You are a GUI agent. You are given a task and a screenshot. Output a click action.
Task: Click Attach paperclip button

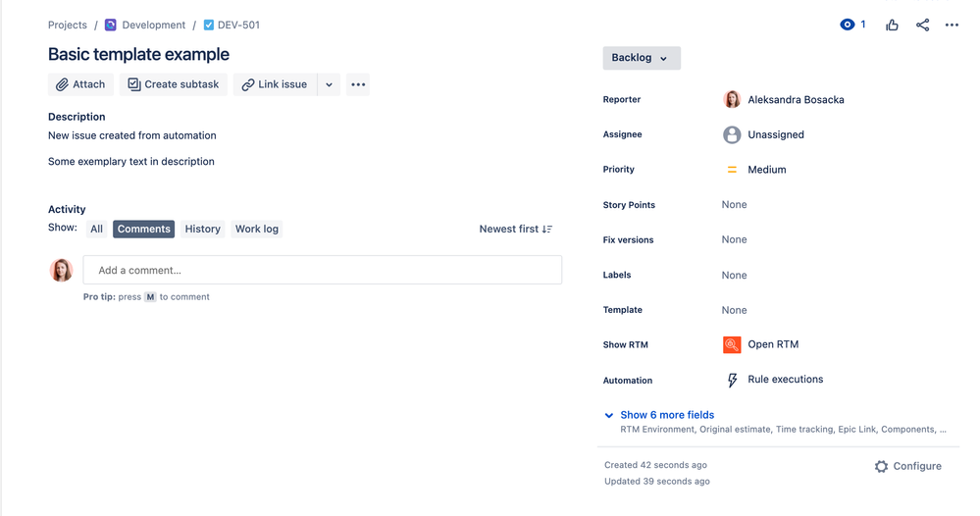(80, 84)
